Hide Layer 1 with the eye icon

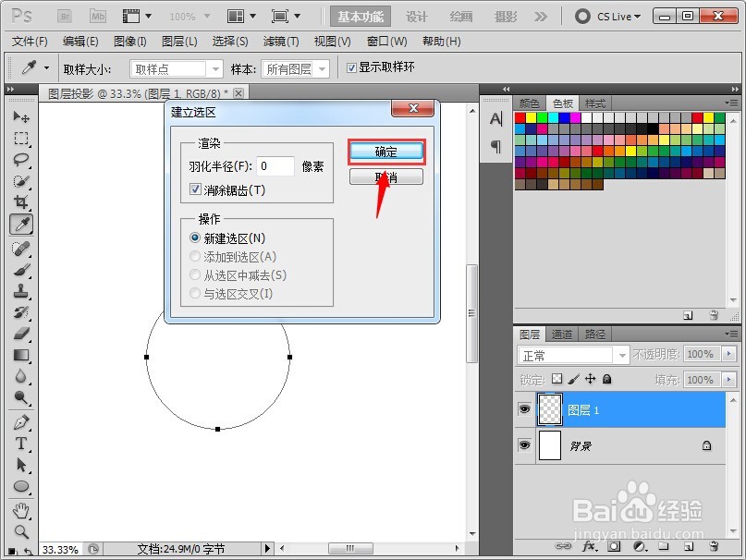(524, 409)
